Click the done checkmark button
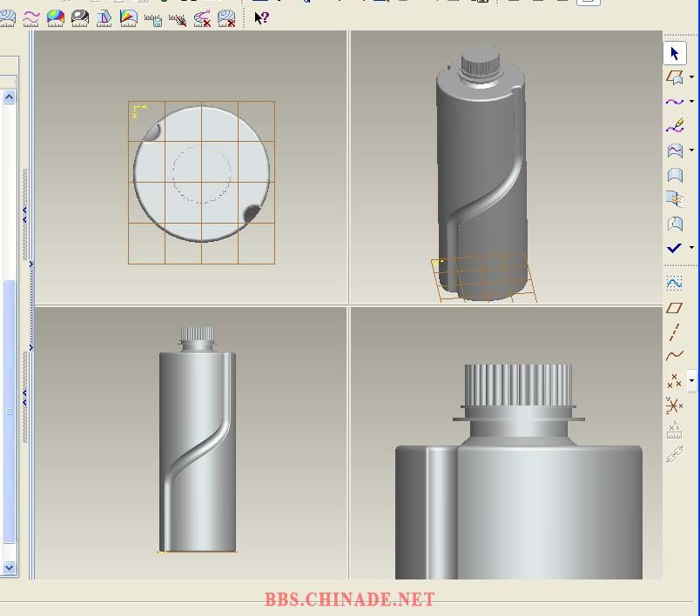 tap(675, 248)
